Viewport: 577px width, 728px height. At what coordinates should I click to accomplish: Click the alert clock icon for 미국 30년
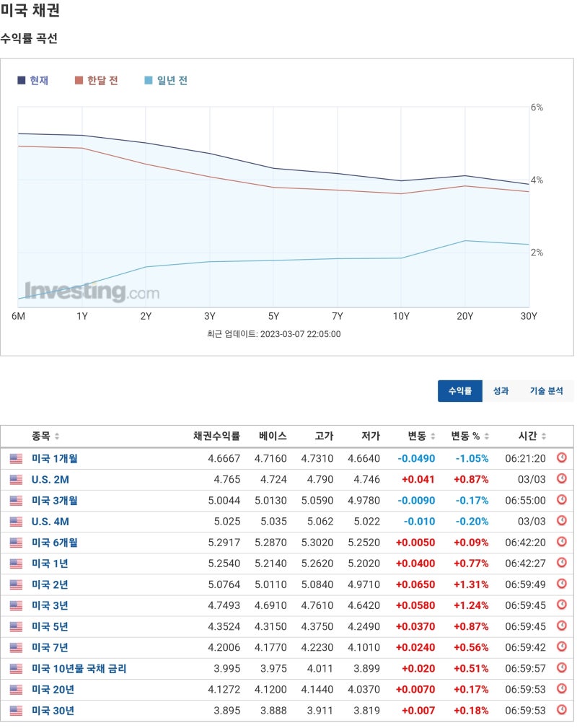click(x=562, y=710)
